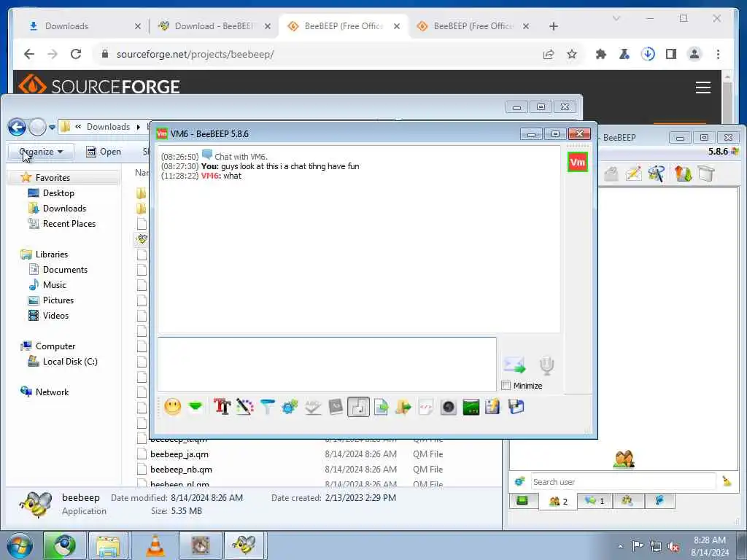Open the Windows Start menu
The width and height of the screenshot is (747, 560).
click(x=18, y=545)
